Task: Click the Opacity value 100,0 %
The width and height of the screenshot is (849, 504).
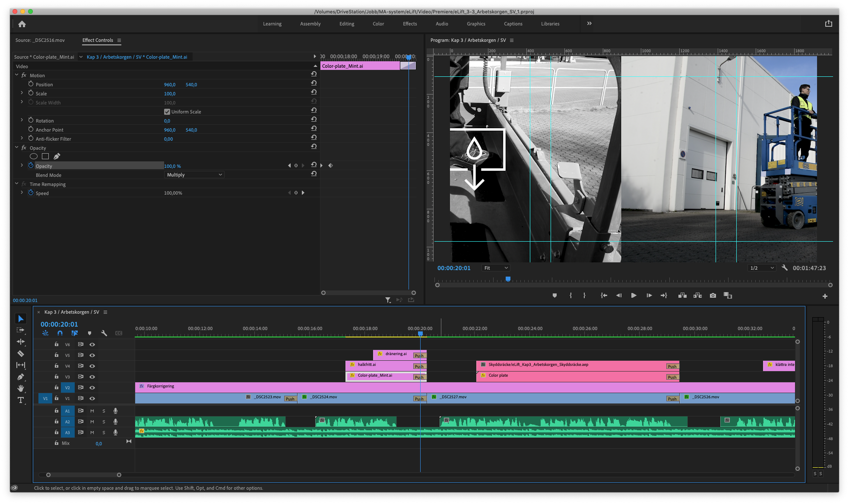Action: click(x=172, y=166)
